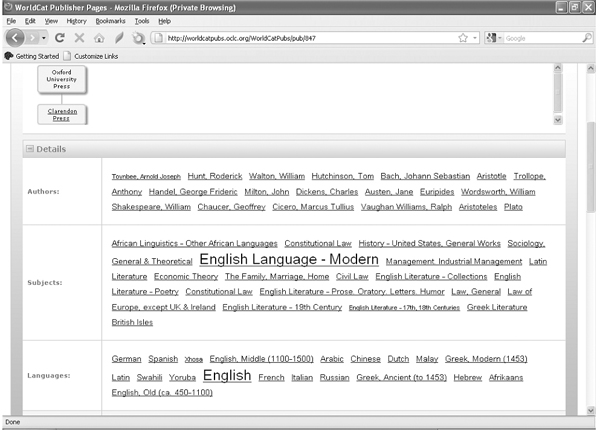600x430 pixels.
Task: Click the search magnifier icon
Action: point(586,38)
